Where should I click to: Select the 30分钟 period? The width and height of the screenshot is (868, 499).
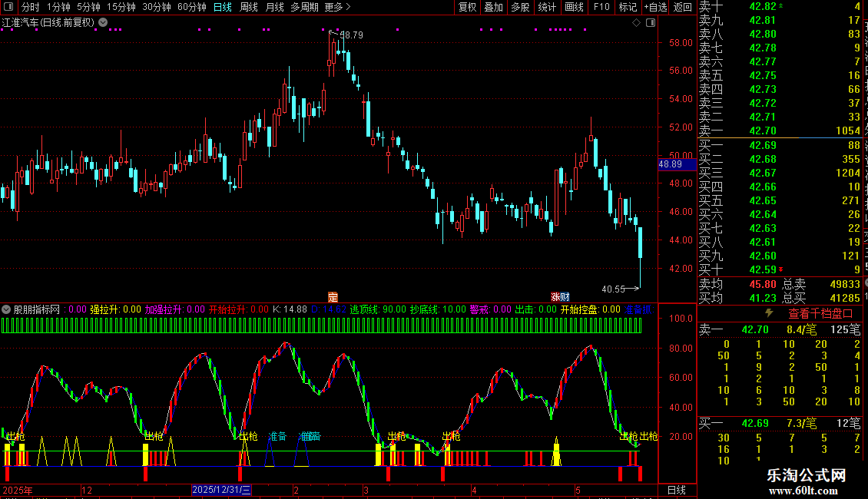point(157,7)
